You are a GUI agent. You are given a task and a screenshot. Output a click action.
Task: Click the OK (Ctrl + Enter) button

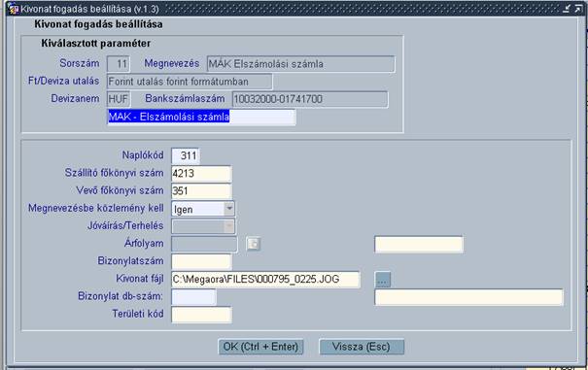[260, 347]
